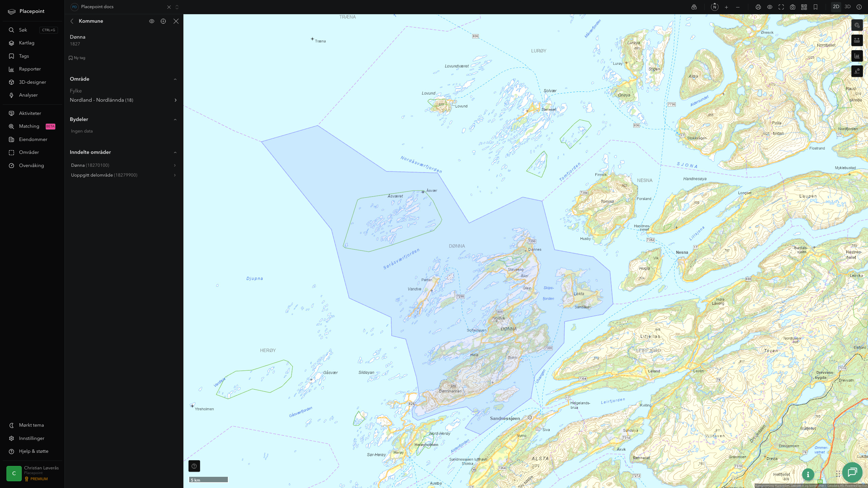Open map info icon in top toolbar

[859, 7]
